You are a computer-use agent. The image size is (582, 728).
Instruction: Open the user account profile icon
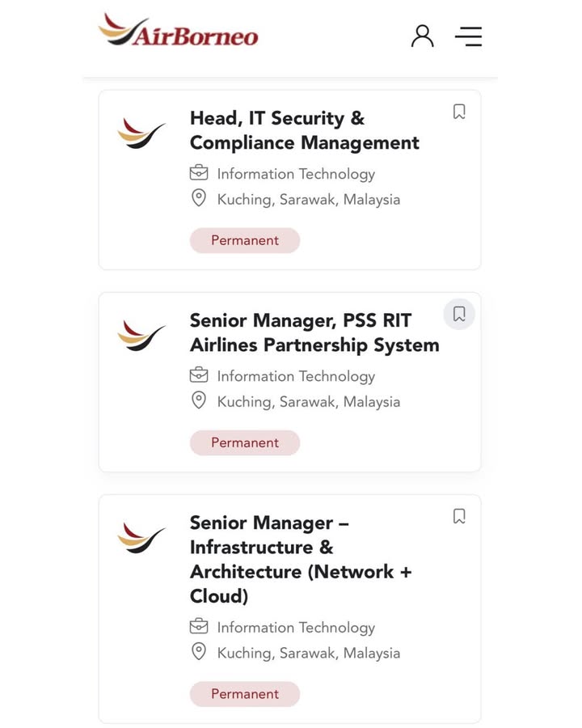[422, 36]
